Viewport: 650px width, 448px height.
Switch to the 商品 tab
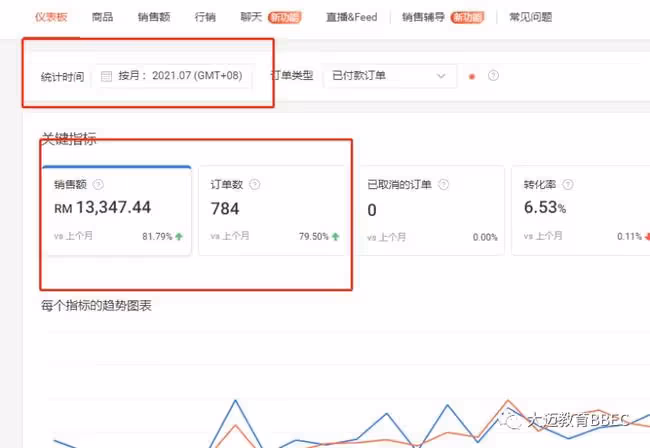point(102,17)
